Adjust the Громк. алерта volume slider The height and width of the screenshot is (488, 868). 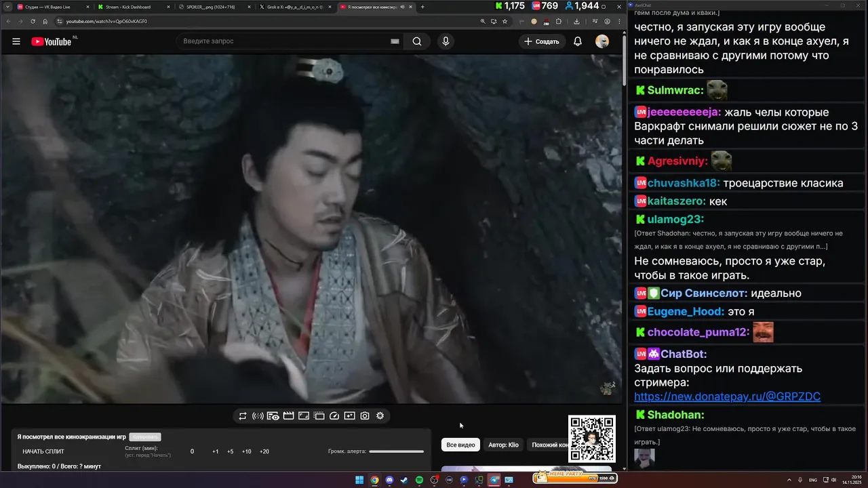click(x=396, y=451)
